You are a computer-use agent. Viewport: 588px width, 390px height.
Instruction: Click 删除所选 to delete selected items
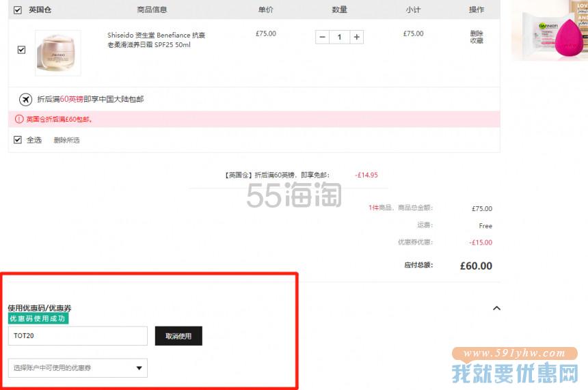pyautogui.click(x=67, y=140)
